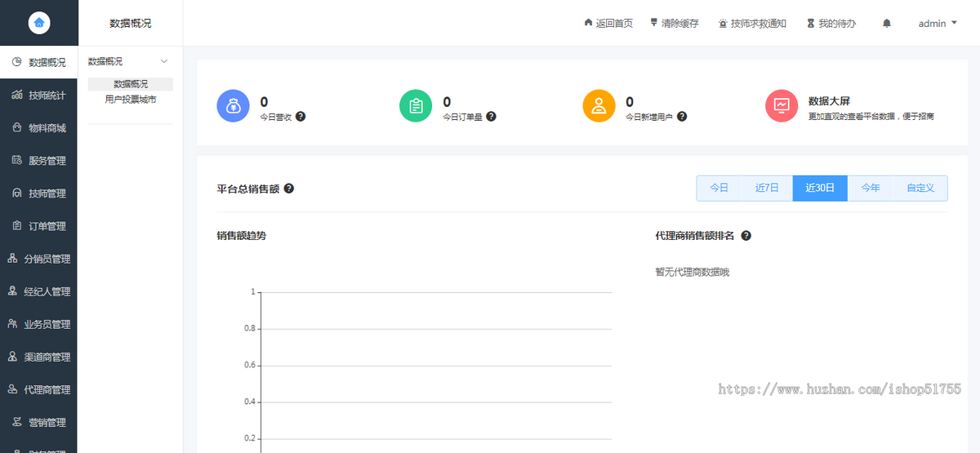Click the green 今日订单量 clipboard icon
Screen dimensions: 980x453
(416, 106)
